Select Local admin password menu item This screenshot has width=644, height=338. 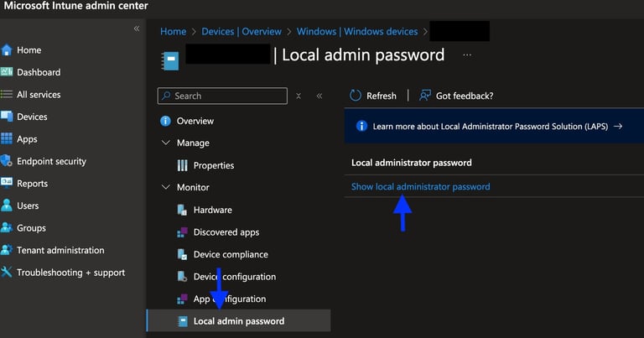click(239, 320)
